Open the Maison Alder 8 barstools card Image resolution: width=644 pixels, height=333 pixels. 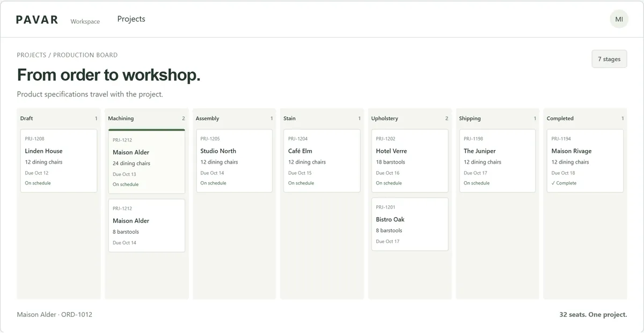point(147,225)
